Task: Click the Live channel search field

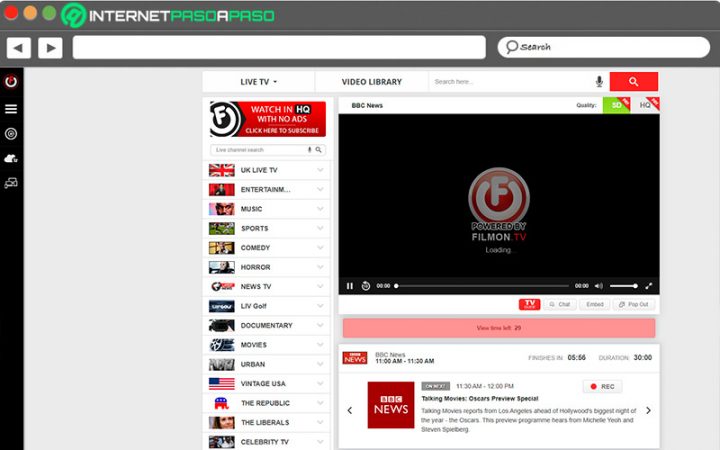Action: [x=258, y=150]
